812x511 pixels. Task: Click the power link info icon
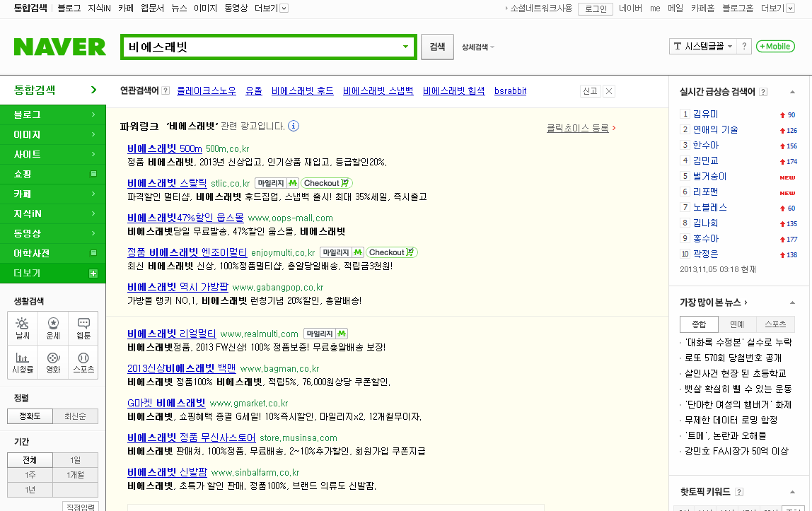click(294, 126)
